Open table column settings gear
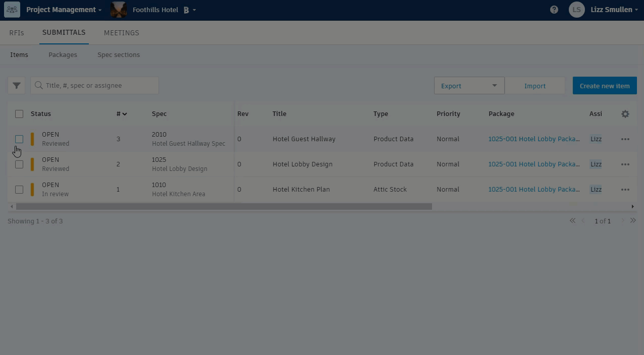 pyautogui.click(x=625, y=114)
